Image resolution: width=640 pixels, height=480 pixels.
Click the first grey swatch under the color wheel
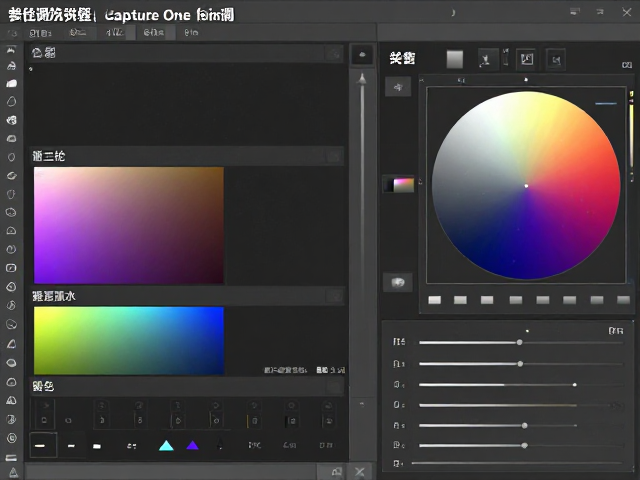pyautogui.click(x=434, y=300)
